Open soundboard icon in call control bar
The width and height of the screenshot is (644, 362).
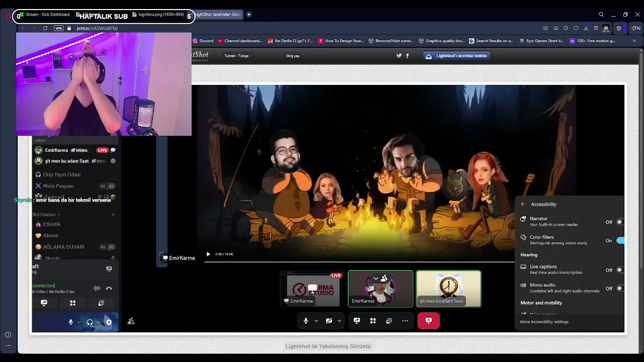click(x=389, y=321)
